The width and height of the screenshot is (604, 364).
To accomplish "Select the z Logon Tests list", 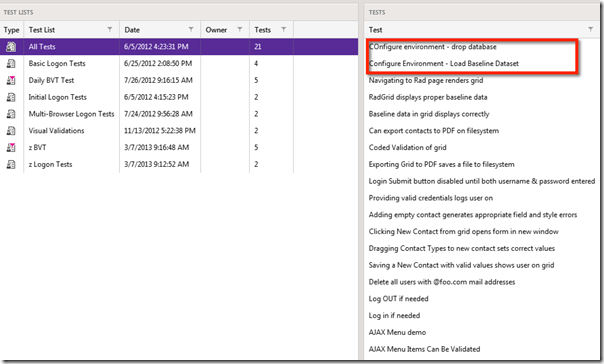I will 50,164.
